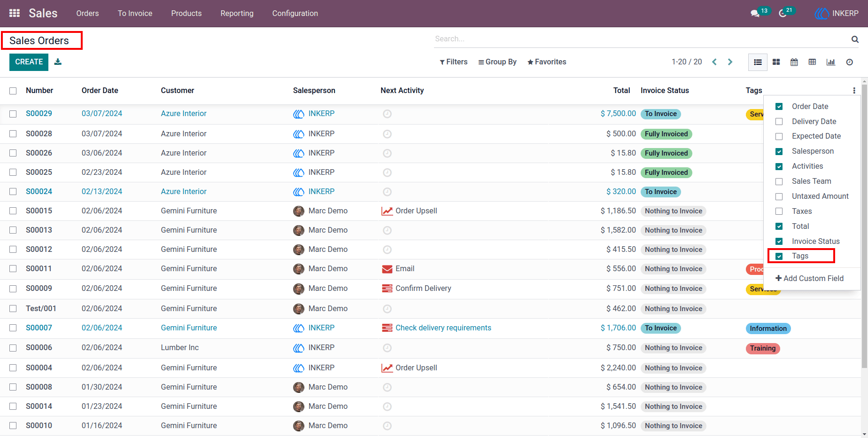
Task: Switch to kanban view icon
Action: pos(776,62)
